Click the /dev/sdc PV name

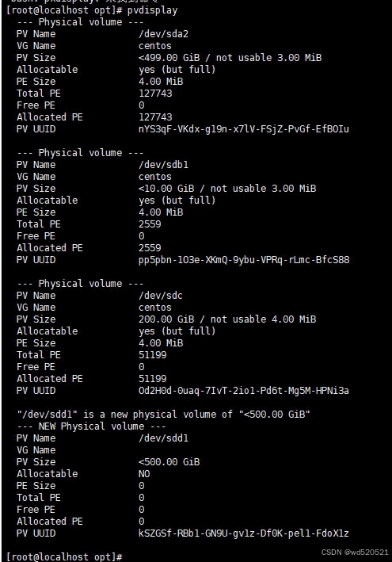pos(161,296)
